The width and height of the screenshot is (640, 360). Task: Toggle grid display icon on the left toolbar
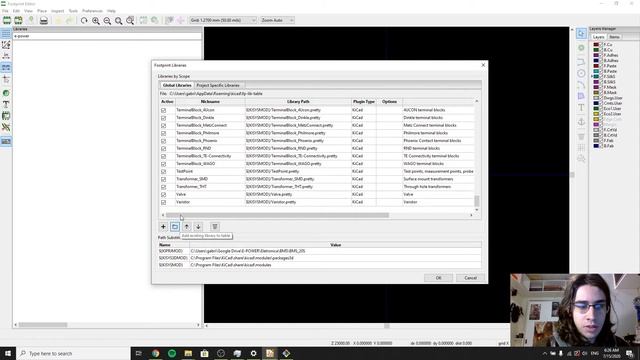(6, 34)
